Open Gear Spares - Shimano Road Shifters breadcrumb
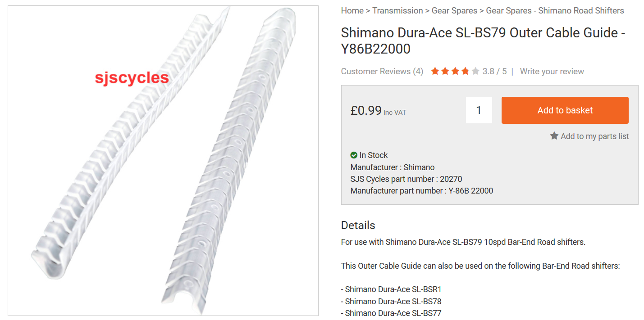This screenshot has height=320, width=644. 555,10
